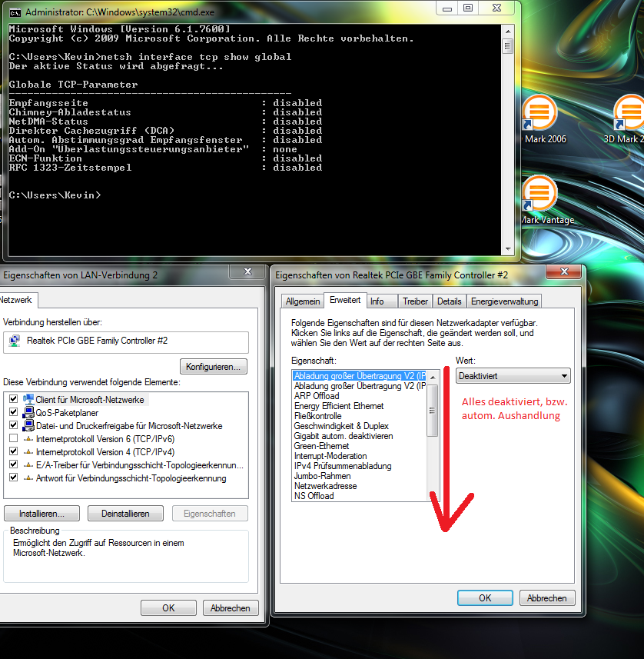Click Datei- und Druckerfreigabe component icon
This screenshot has width=644, height=659.
pos(28,425)
